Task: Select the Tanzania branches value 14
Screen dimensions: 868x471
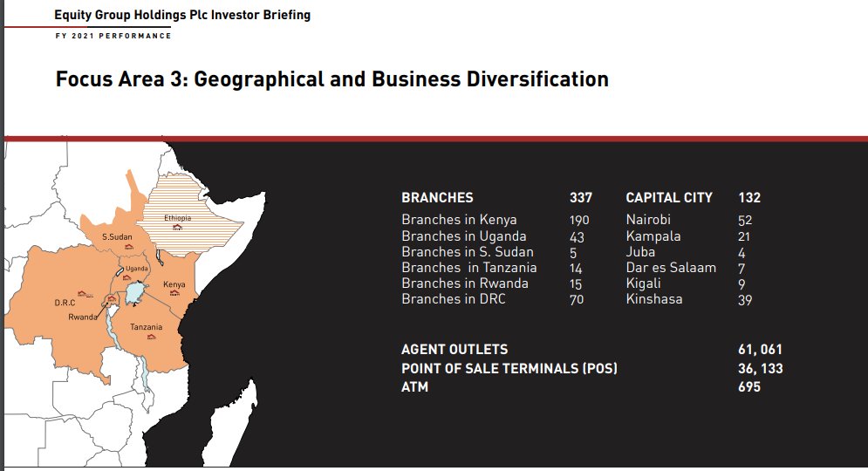Action: pos(576,269)
